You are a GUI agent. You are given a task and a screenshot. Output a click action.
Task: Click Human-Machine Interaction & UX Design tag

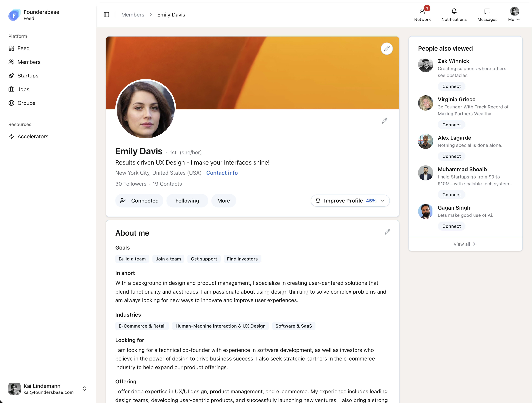220,326
